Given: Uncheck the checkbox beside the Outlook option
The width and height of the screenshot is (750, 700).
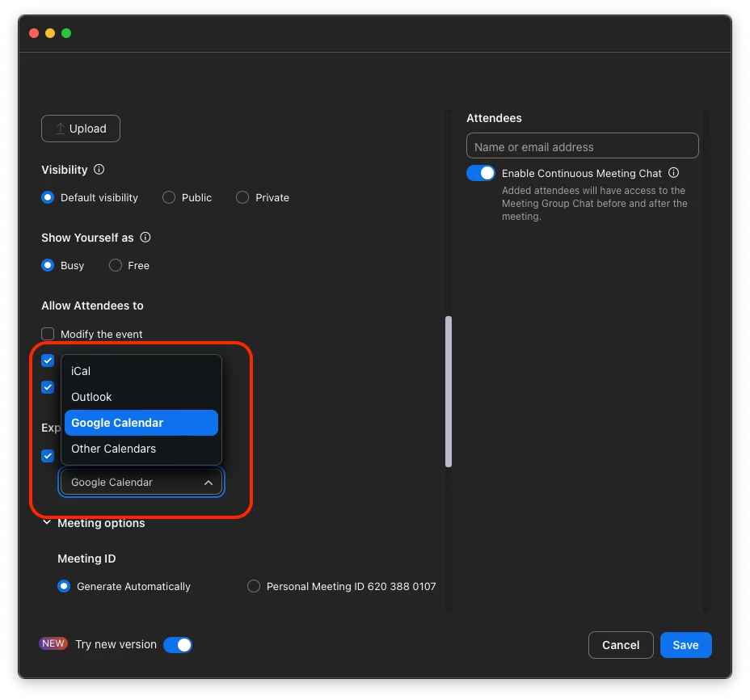Looking at the screenshot, I should pos(48,387).
